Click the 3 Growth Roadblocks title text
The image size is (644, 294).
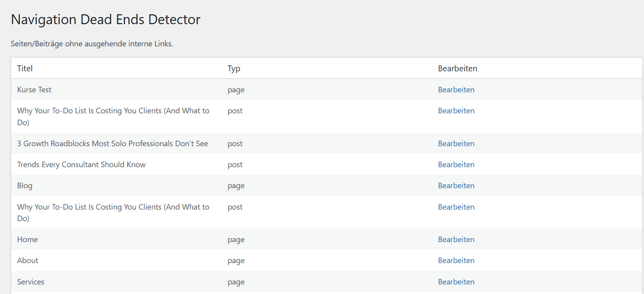coord(112,143)
